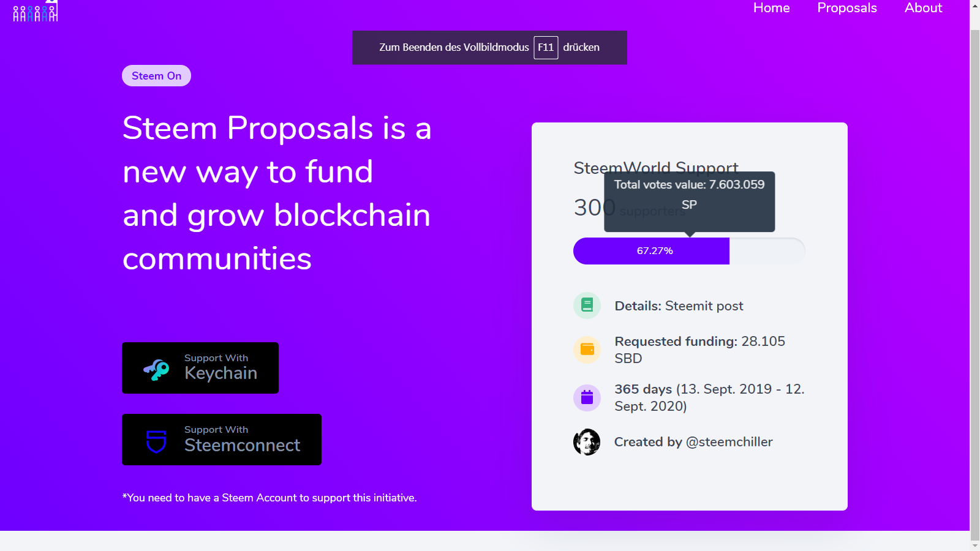Go to the Proposals page
Screen dimensions: 980x551
(846, 8)
